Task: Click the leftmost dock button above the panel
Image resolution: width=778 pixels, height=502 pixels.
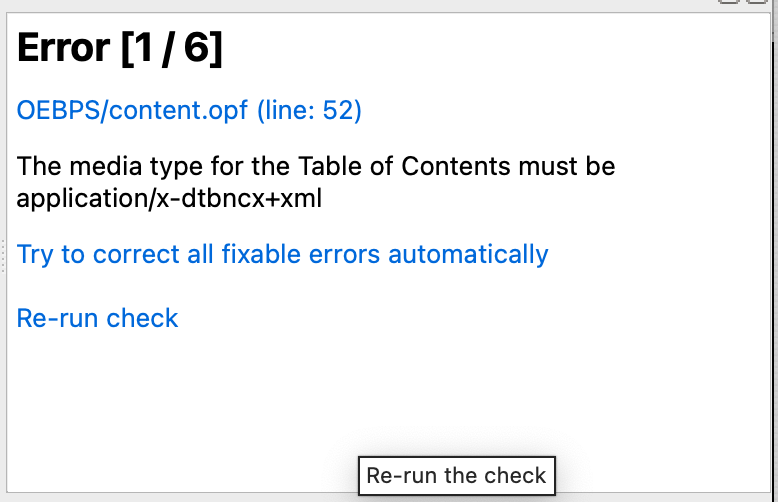Action: point(730,2)
